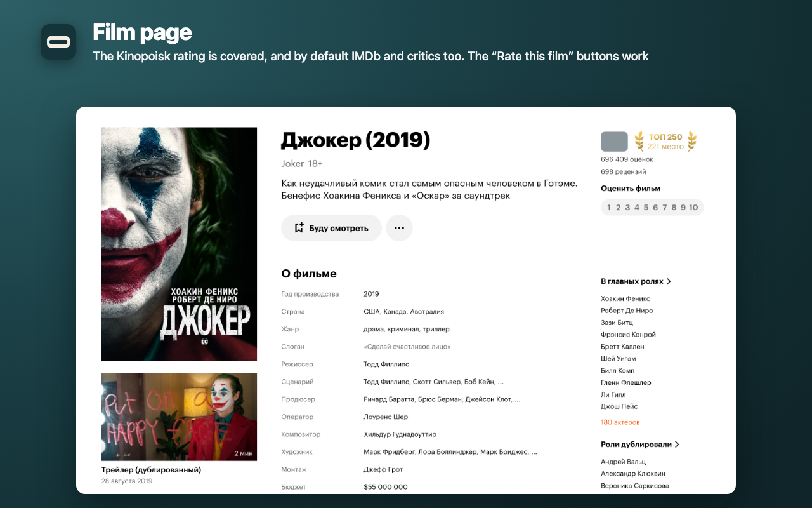Open actor Шей Уигэм page
The width and height of the screenshot is (812, 508).
(619, 359)
